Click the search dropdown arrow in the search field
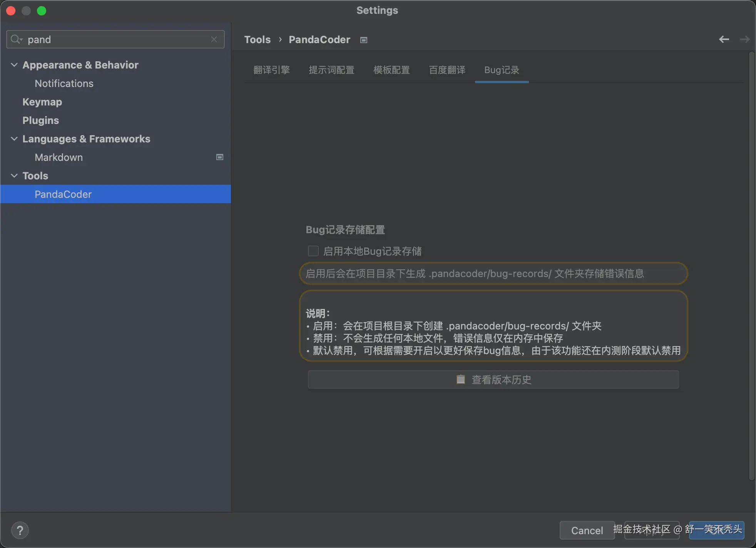Image resolution: width=756 pixels, height=548 pixels. pyautogui.click(x=22, y=40)
